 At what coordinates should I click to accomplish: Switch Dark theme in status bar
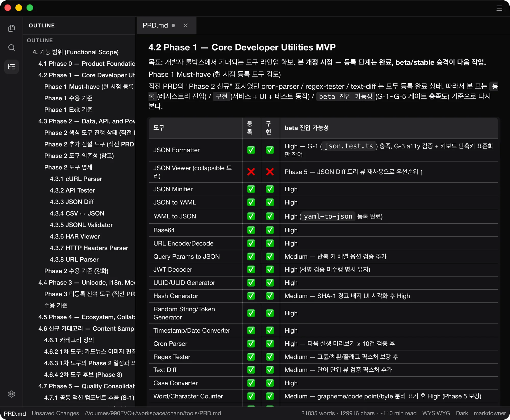tap(462, 413)
